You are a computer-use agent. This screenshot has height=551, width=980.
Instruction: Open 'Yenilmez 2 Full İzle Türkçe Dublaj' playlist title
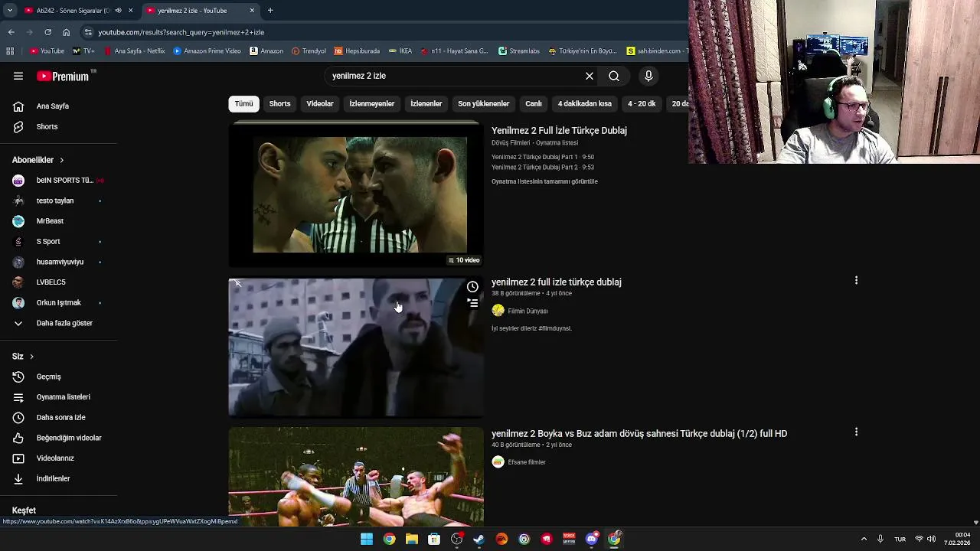[559, 130]
